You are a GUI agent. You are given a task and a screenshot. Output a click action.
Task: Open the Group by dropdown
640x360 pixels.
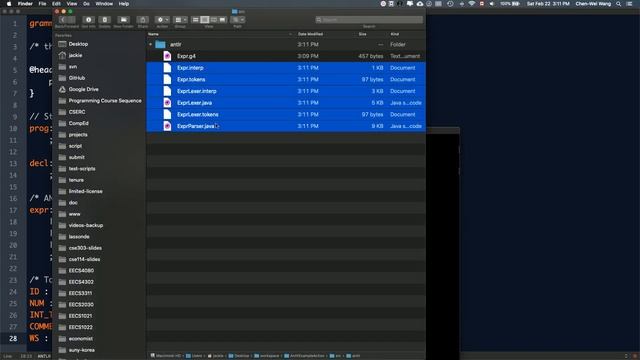click(x=180, y=20)
